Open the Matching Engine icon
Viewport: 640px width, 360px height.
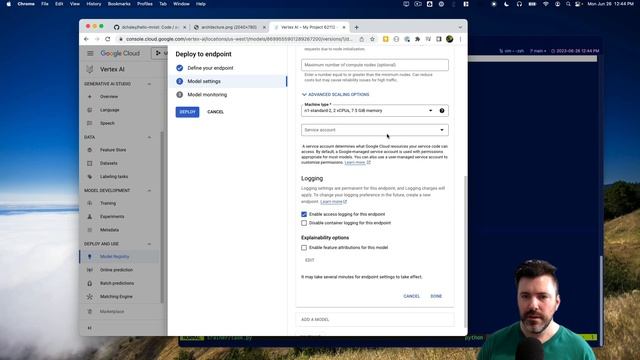(x=90, y=297)
